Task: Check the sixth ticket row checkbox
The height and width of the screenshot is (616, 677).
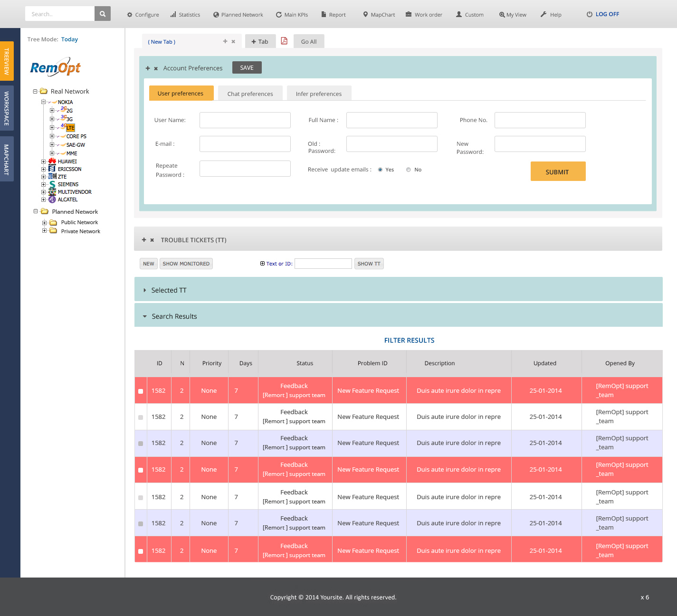Action: pyautogui.click(x=141, y=524)
